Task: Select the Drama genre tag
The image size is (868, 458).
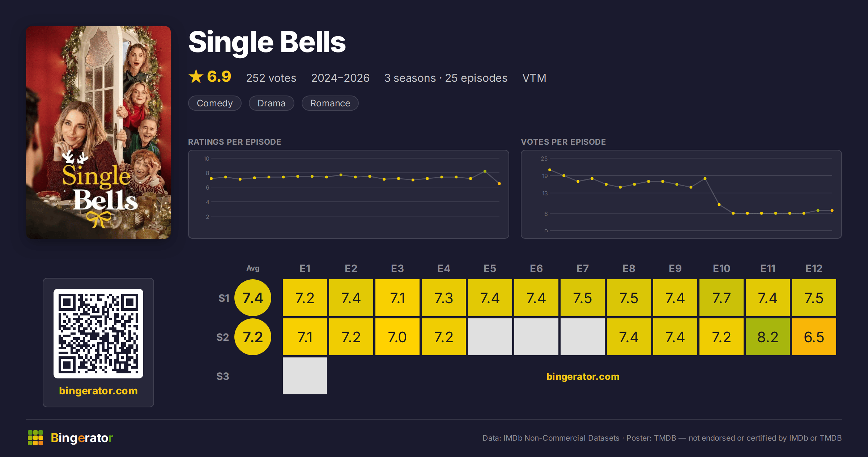Action: click(x=272, y=103)
